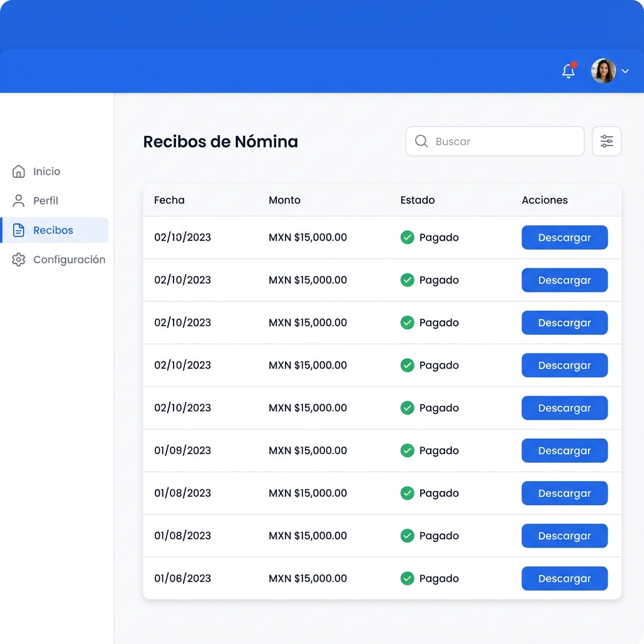Open Perfil in the sidebar

point(35,201)
